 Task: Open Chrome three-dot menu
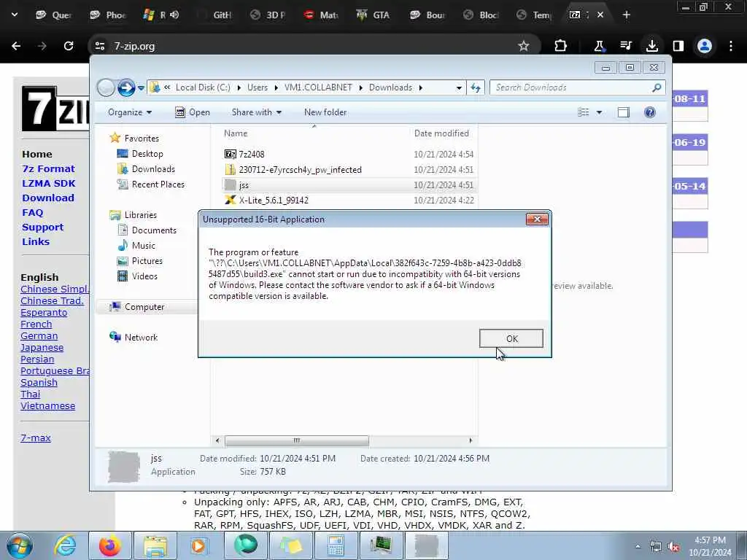[731, 46]
